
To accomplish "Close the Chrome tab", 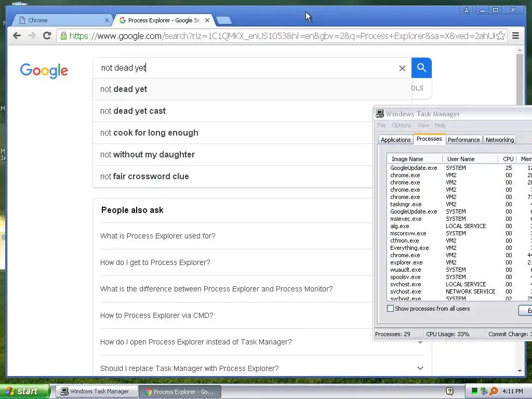I will tap(107, 20).
